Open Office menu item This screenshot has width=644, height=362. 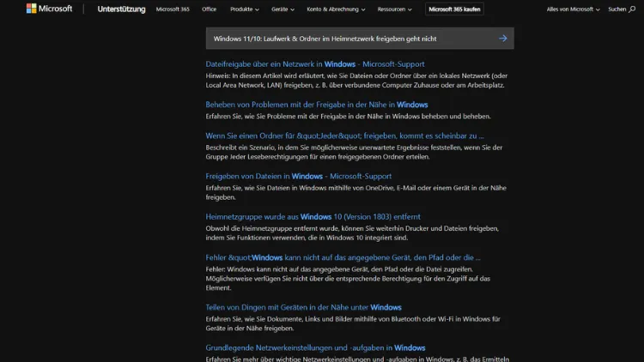[209, 9]
